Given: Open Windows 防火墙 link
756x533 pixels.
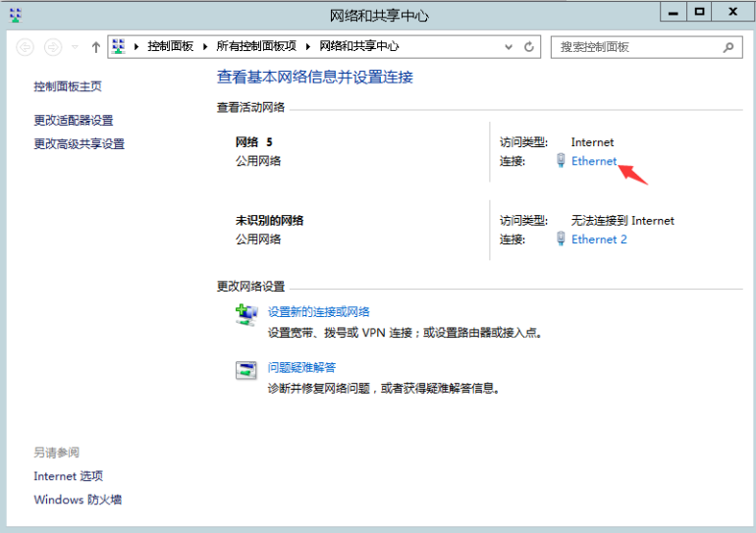Looking at the screenshot, I should coord(78,500).
